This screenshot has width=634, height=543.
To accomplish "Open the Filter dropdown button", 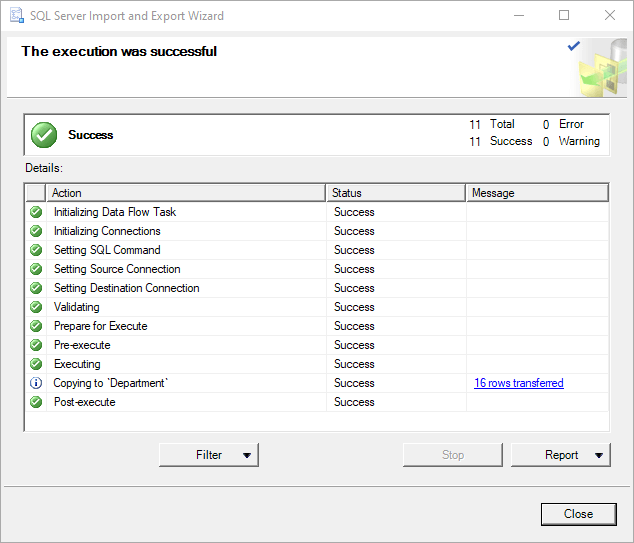I will pyautogui.click(x=209, y=455).
